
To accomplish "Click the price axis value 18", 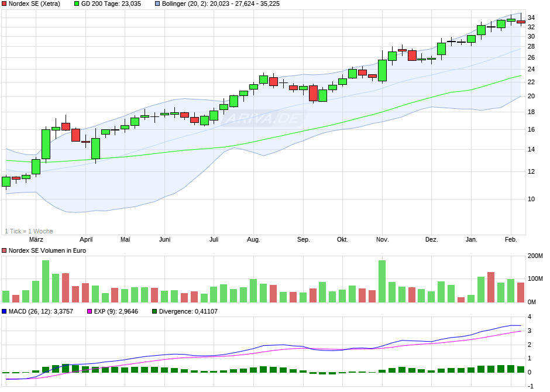I will [531, 112].
